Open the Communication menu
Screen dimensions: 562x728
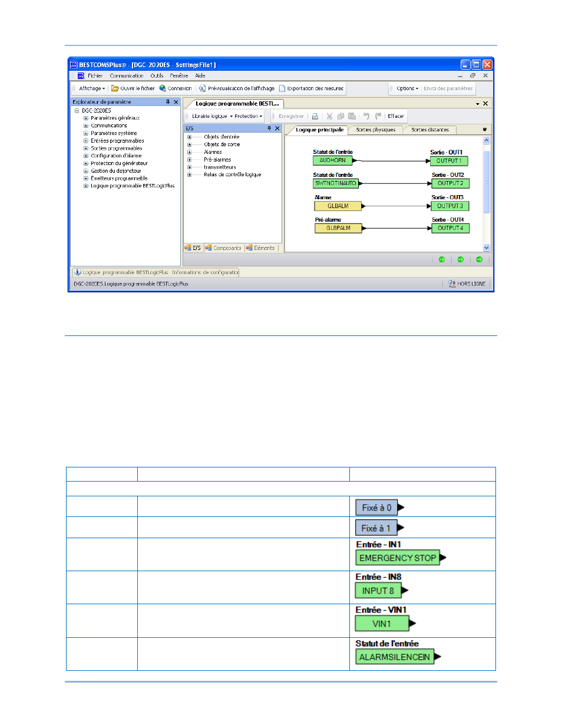tap(127, 76)
